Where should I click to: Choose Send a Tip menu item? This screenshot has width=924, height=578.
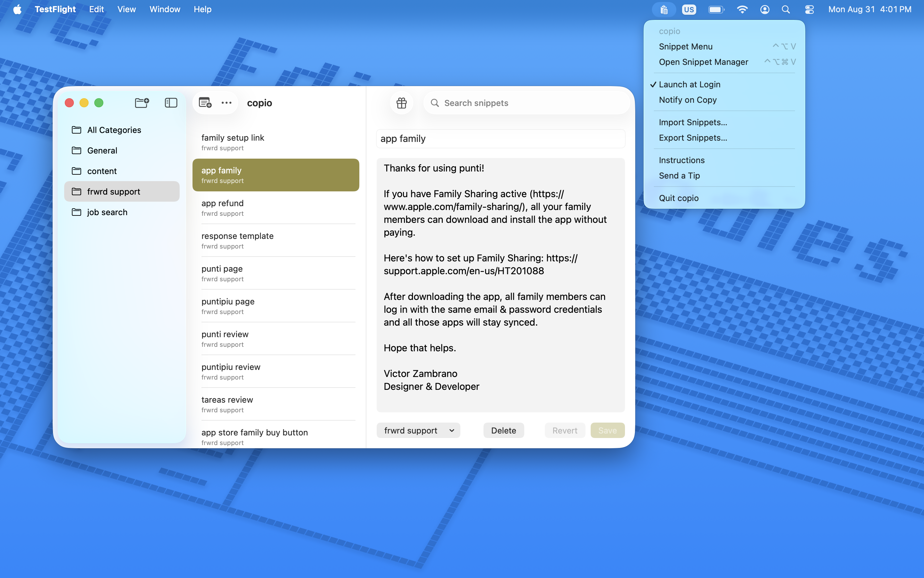[724, 175]
